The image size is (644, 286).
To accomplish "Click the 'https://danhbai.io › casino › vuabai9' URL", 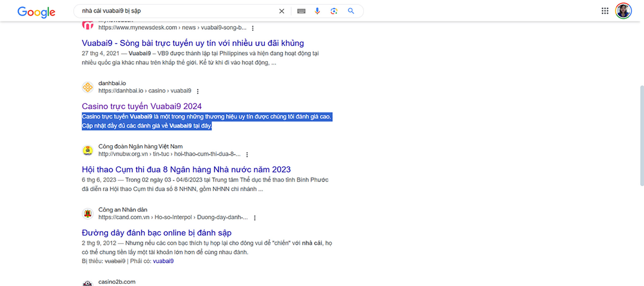I will (x=145, y=91).
